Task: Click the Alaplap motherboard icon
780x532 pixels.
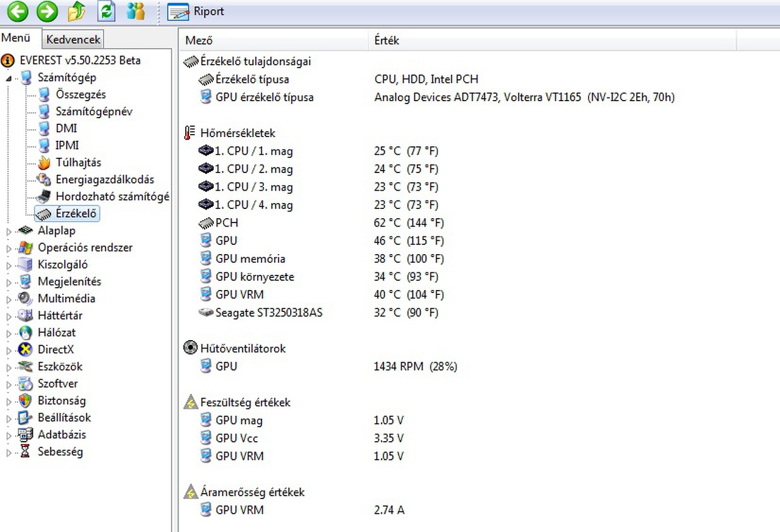Action: tap(26, 230)
